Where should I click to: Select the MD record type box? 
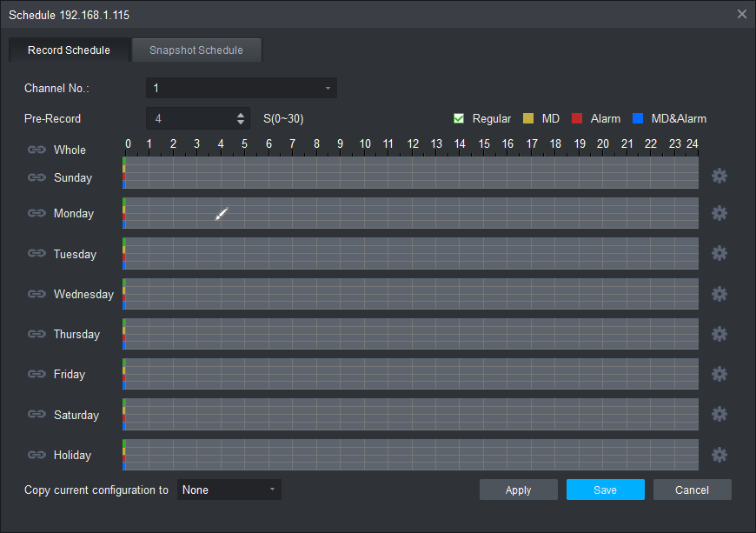click(x=528, y=118)
